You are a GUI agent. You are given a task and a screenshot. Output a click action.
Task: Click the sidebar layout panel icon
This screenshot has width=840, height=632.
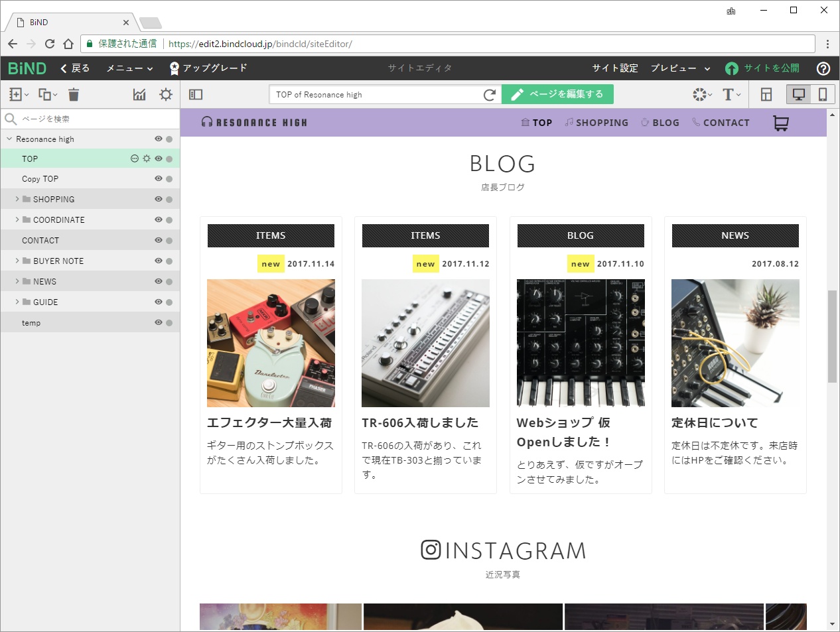tap(194, 94)
